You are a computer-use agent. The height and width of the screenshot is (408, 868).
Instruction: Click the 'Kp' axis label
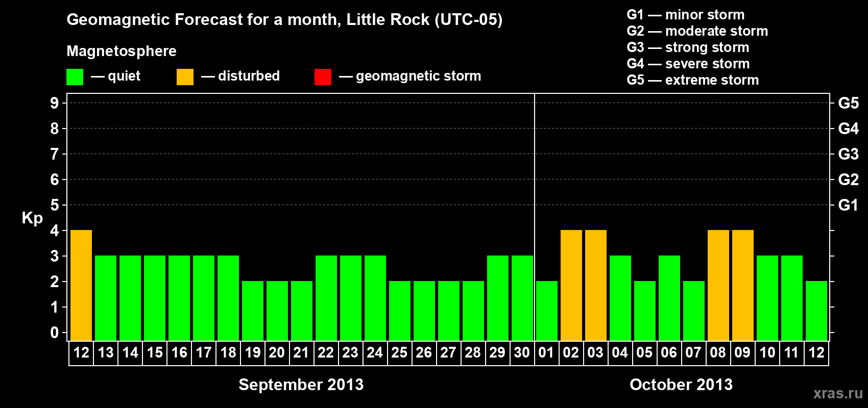[32, 218]
